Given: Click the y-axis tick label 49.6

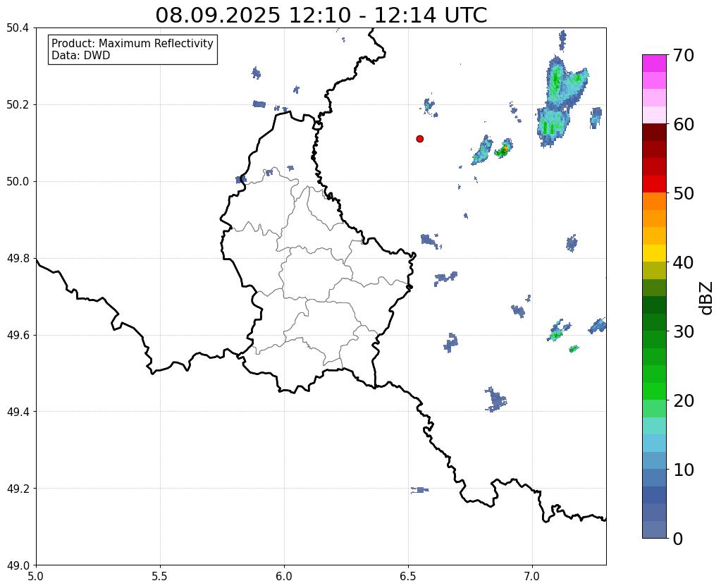Looking at the screenshot, I should [18, 335].
